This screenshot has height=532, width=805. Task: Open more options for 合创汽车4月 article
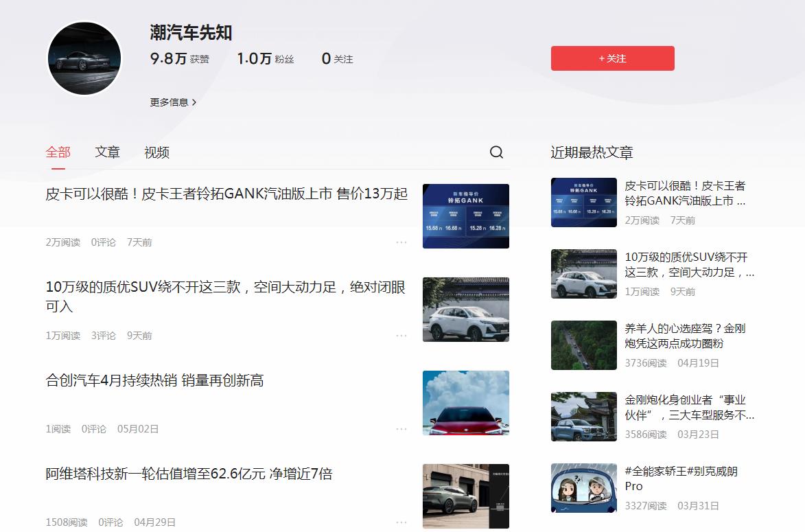[401, 429]
